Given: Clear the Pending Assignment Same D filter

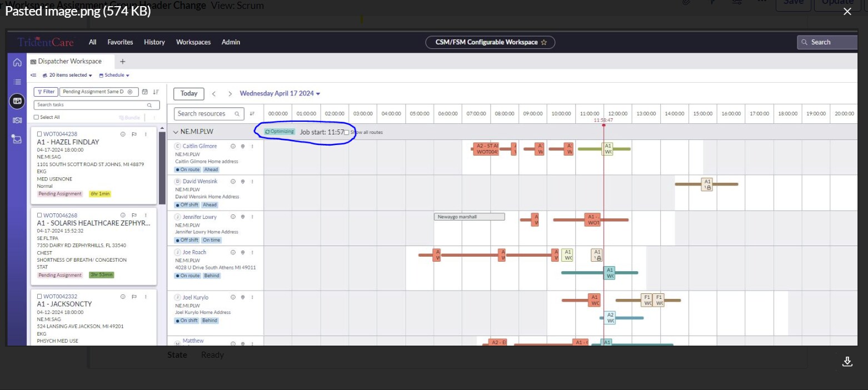Looking at the screenshot, I should point(130,92).
